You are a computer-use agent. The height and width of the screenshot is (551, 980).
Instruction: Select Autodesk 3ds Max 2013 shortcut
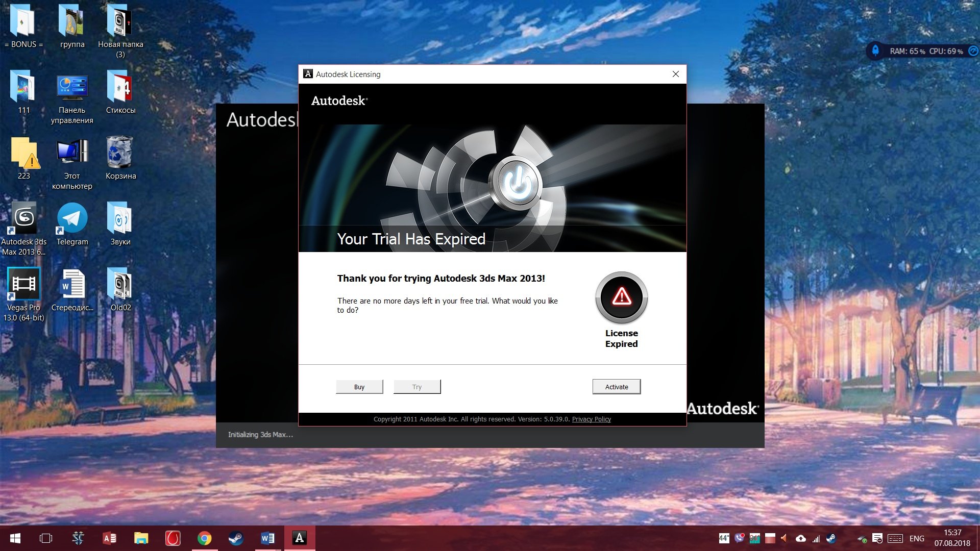point(23,229)
